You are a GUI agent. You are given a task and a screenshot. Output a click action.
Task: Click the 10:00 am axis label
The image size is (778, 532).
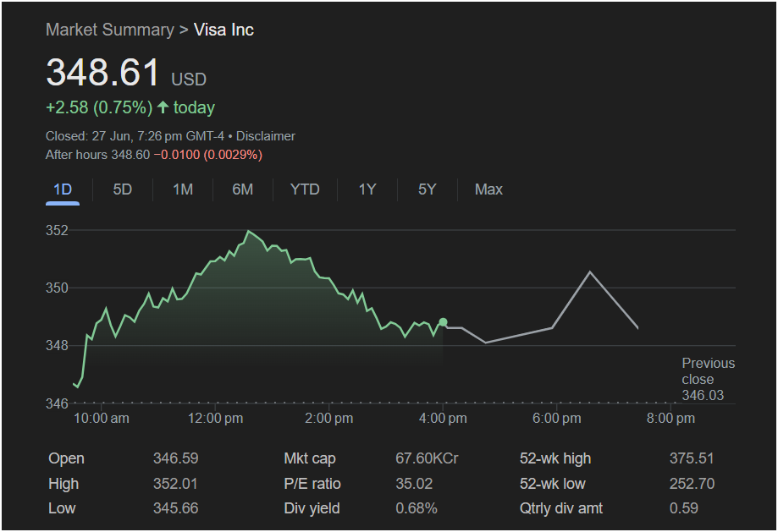pos(102,419)
